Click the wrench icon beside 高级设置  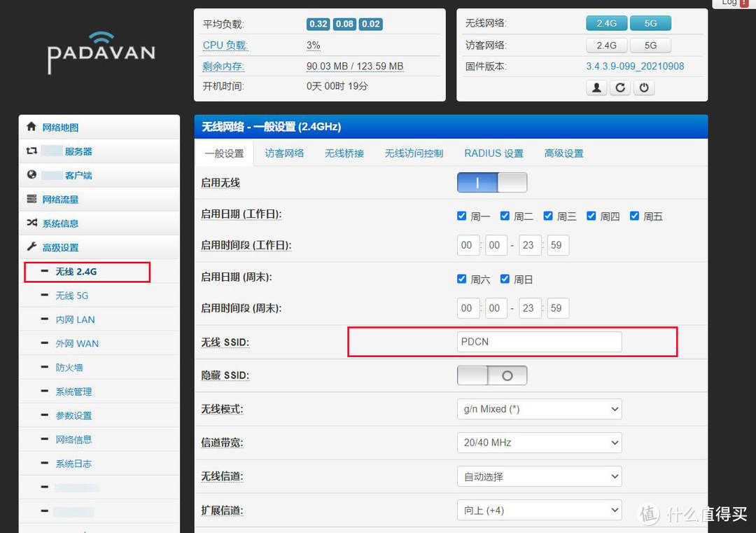click(31, 247)
